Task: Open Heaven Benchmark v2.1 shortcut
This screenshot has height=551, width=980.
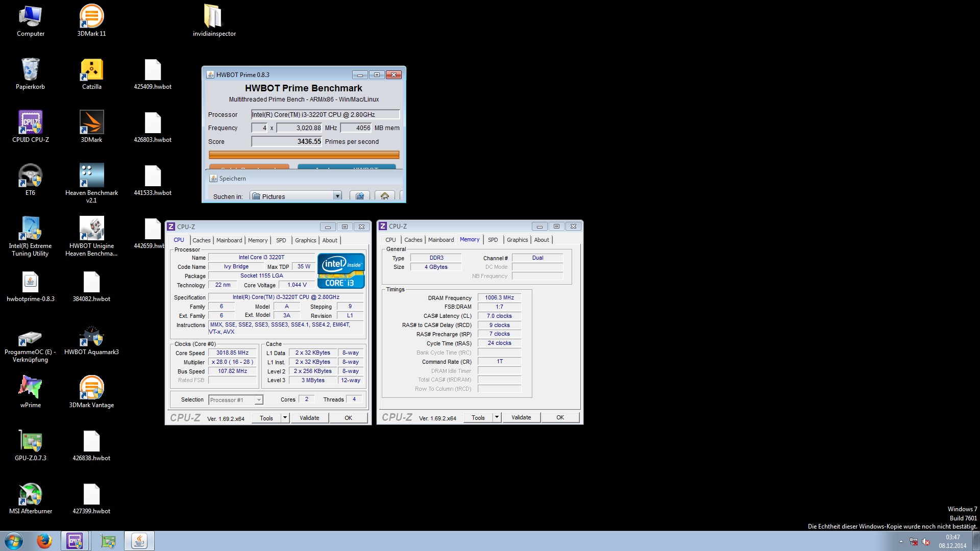Action: (92, 183)
